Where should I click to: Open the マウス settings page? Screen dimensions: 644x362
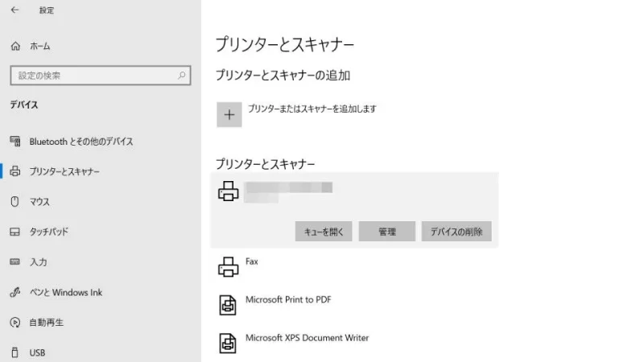click(x=39, y=202)
